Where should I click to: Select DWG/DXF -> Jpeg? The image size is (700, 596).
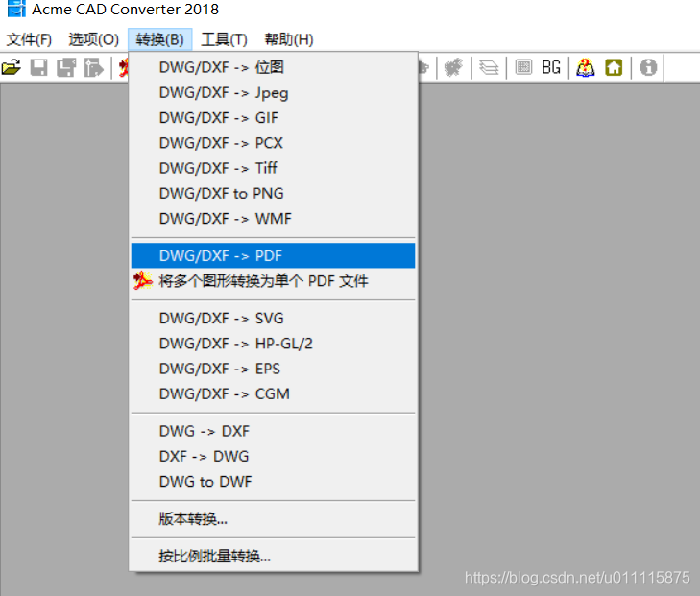pos(273,93)
